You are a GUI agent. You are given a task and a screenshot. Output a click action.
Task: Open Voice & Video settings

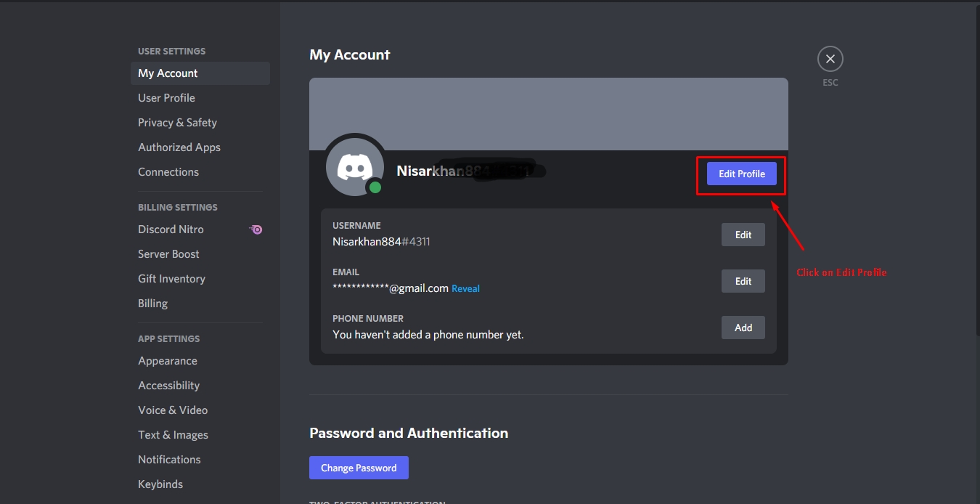point(173,410)
